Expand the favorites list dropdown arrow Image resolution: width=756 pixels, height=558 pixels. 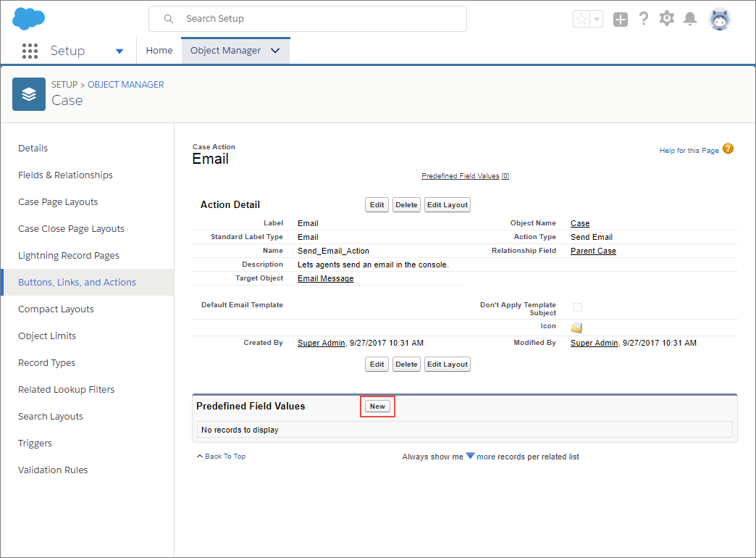pyautogui.click(x=597, y=20)
